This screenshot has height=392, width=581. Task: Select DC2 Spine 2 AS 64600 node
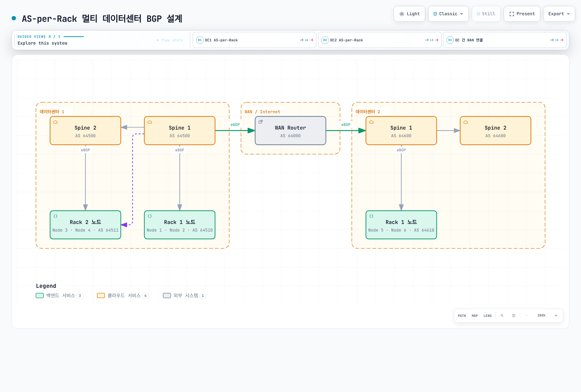pyautogui.click(x=496, y=131)
